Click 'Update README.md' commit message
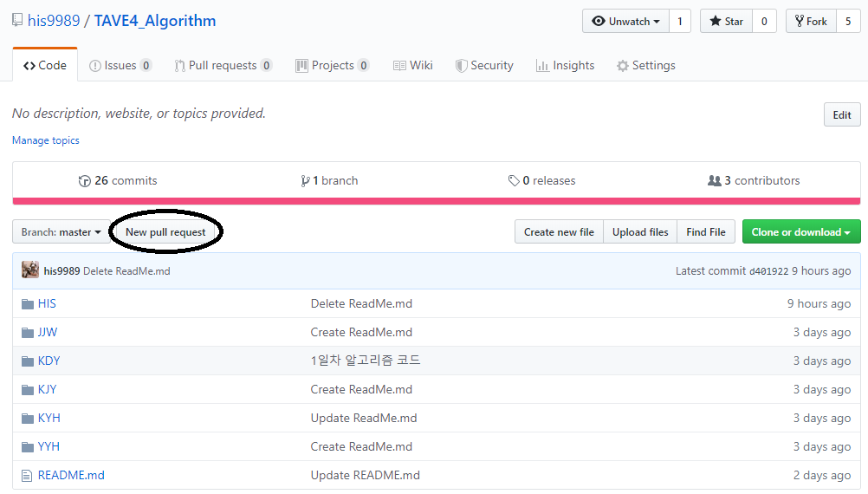This screenshot has height=494, width=868. [366, 475]
